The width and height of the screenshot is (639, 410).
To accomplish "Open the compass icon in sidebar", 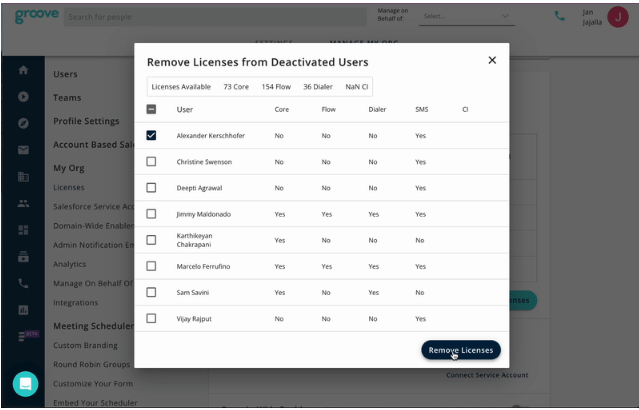I will (23, 123).
